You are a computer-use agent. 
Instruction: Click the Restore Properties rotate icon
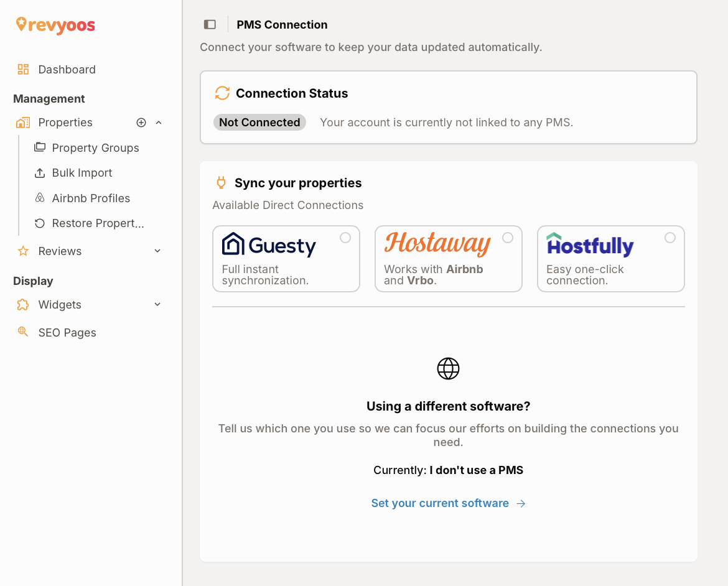coord(40,223)
